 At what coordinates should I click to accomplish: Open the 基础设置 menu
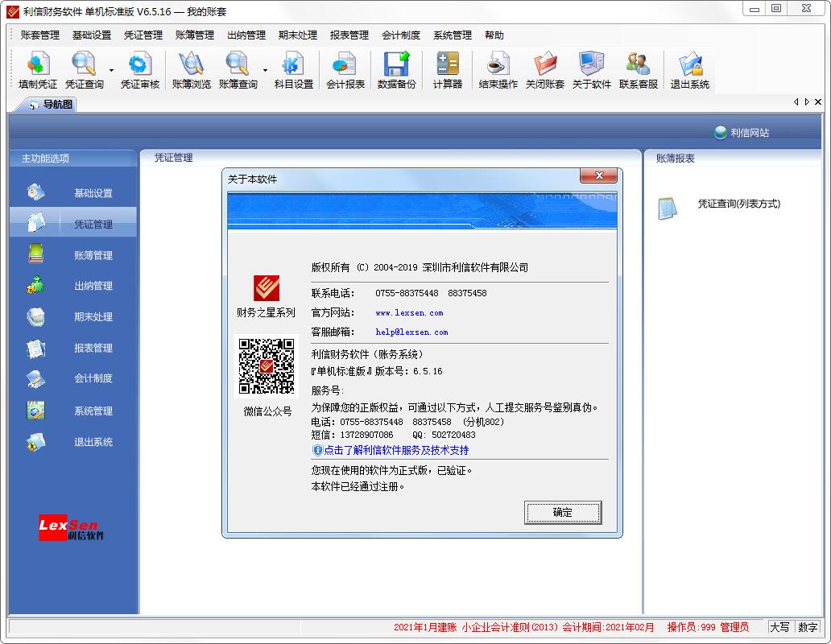[92, 35]
